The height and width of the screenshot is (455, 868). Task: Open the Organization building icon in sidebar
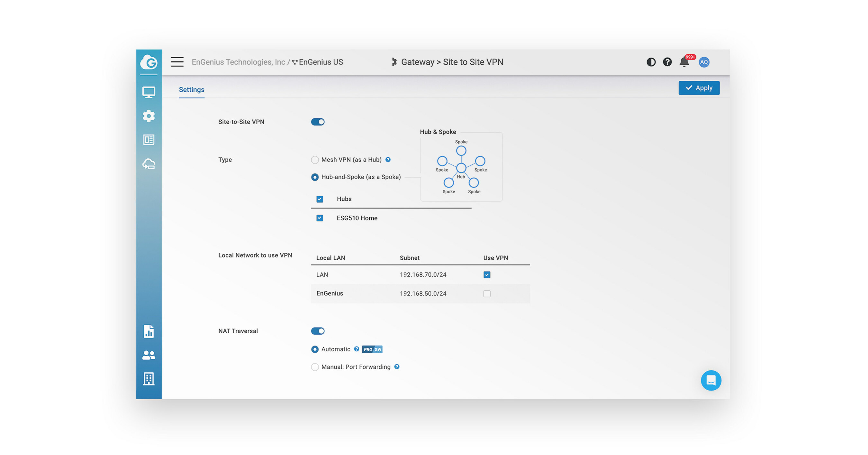(149, 379)
